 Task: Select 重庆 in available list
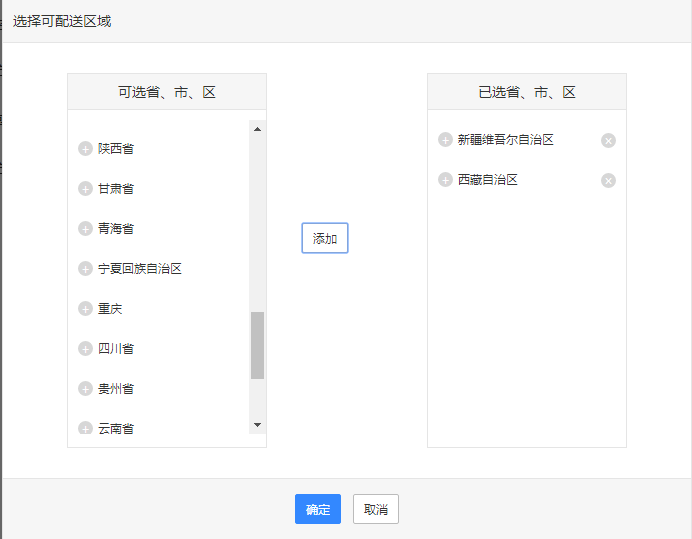110,309
